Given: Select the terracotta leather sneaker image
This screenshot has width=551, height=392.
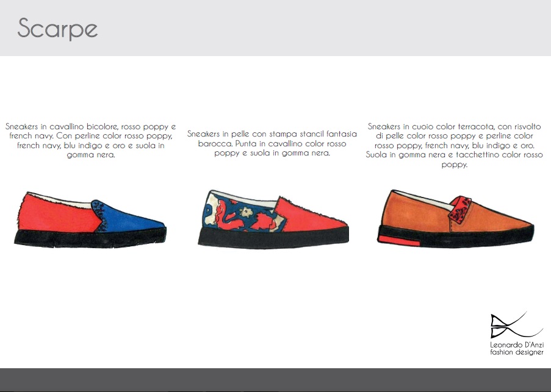Looking at the screenshot, I should click(455, 219).
